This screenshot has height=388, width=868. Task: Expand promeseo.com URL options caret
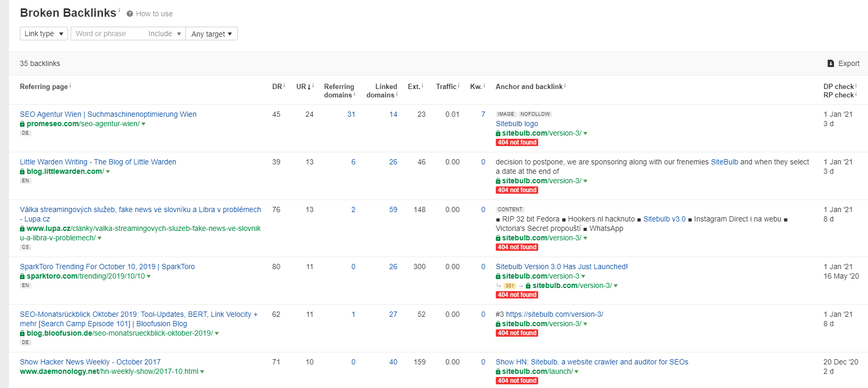(143, 125)
